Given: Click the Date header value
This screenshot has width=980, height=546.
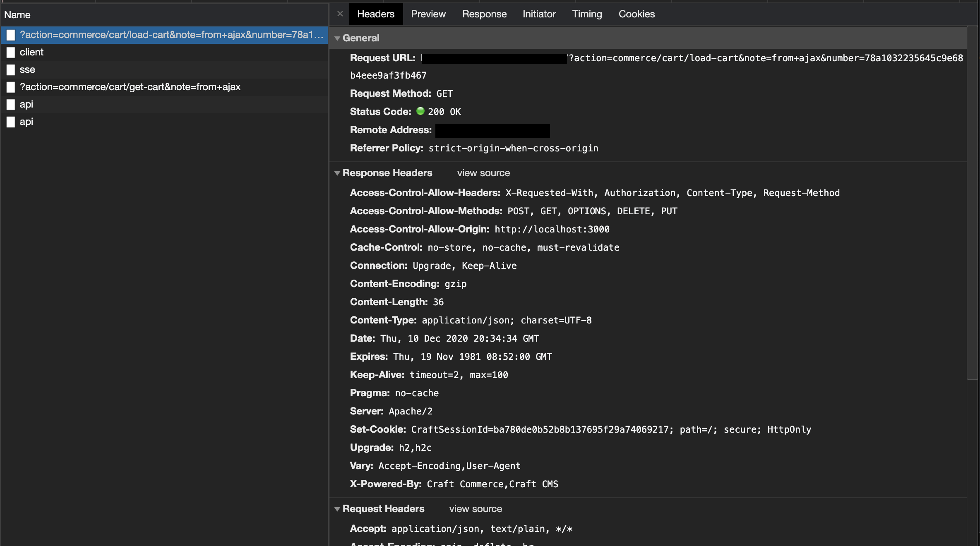Looking at the screenshot, I should [460, 338].
